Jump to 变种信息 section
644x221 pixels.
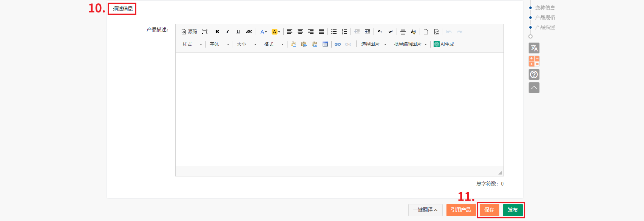point(545,8)
